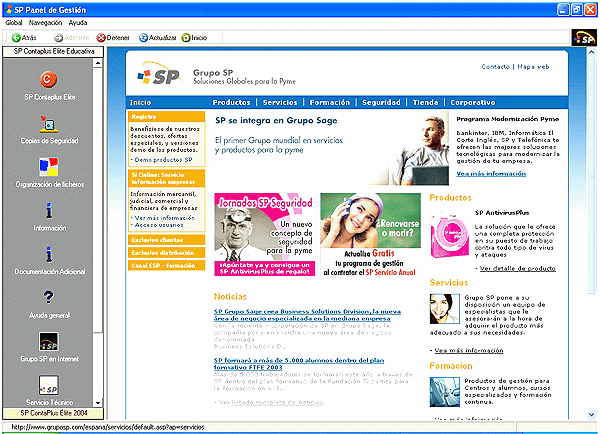Open the Ayuda menu
600x434 pixels.
(x=78, y=23)
